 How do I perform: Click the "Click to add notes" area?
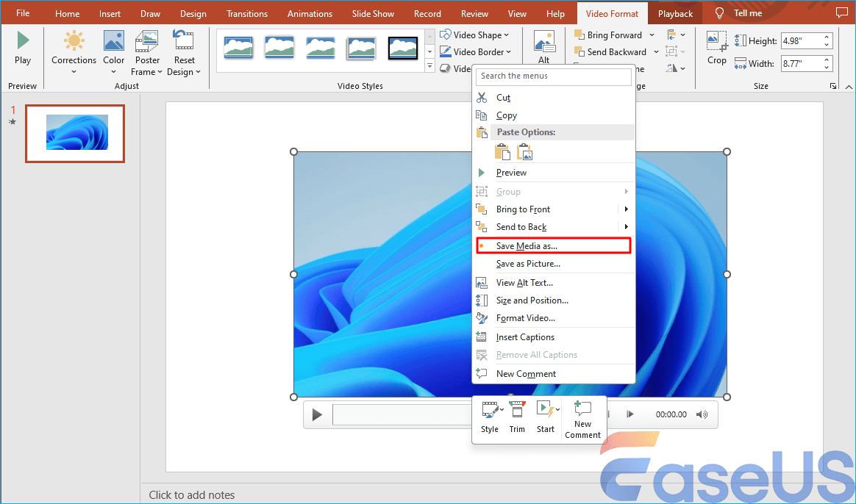[x=192, y=494]
